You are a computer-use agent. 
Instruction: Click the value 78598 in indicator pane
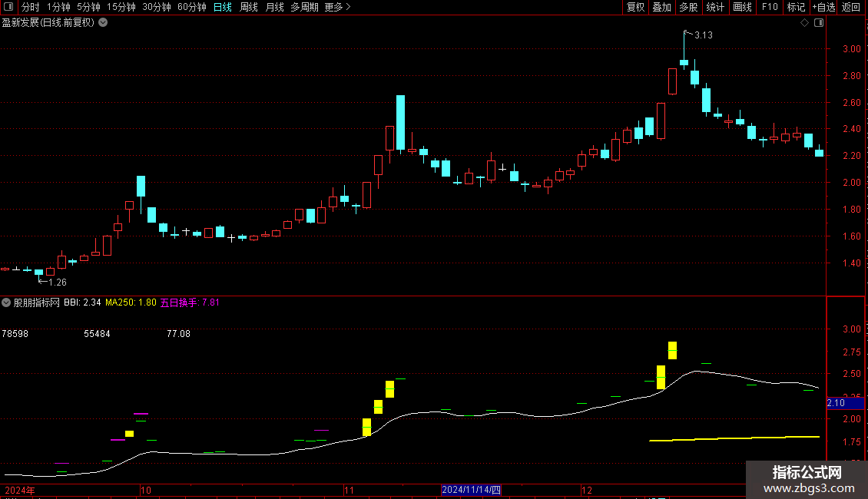click(15, 334)
